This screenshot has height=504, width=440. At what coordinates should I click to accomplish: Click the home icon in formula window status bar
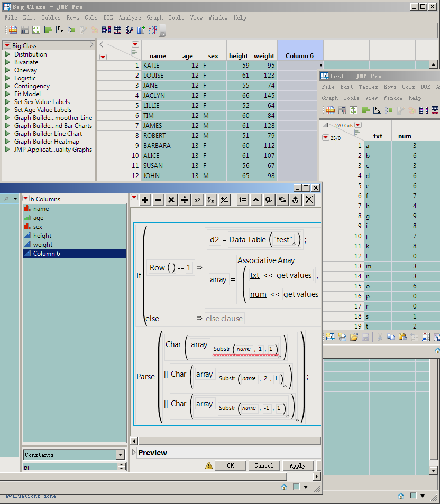284,487
